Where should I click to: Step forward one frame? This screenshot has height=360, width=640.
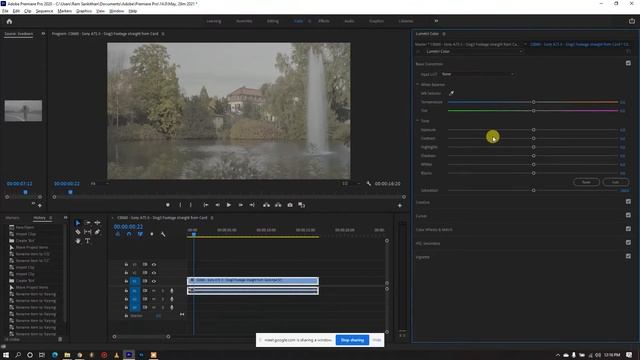241,205
